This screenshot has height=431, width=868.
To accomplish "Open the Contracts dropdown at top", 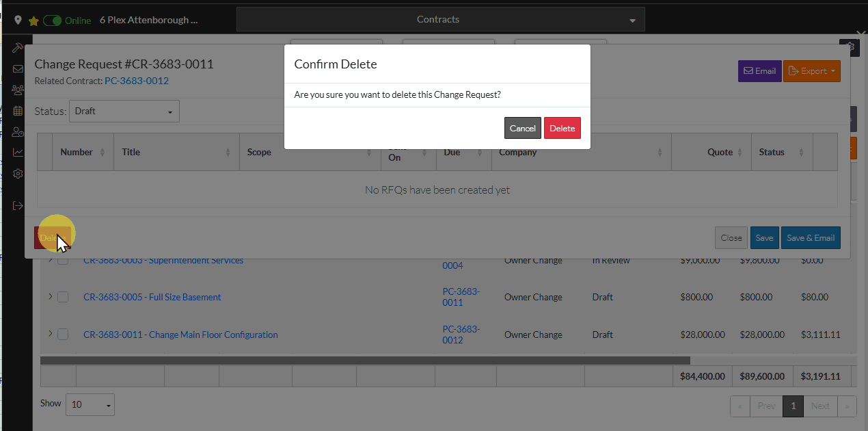I will coord(440,20).
